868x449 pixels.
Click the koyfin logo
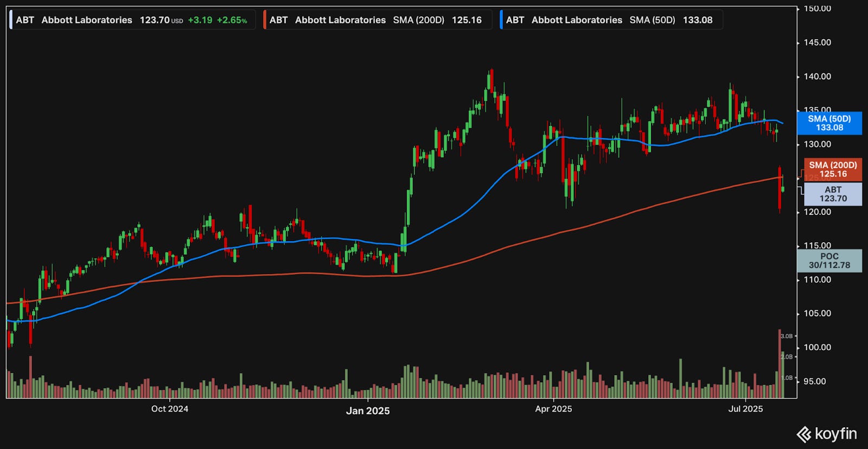click(827, 434)
